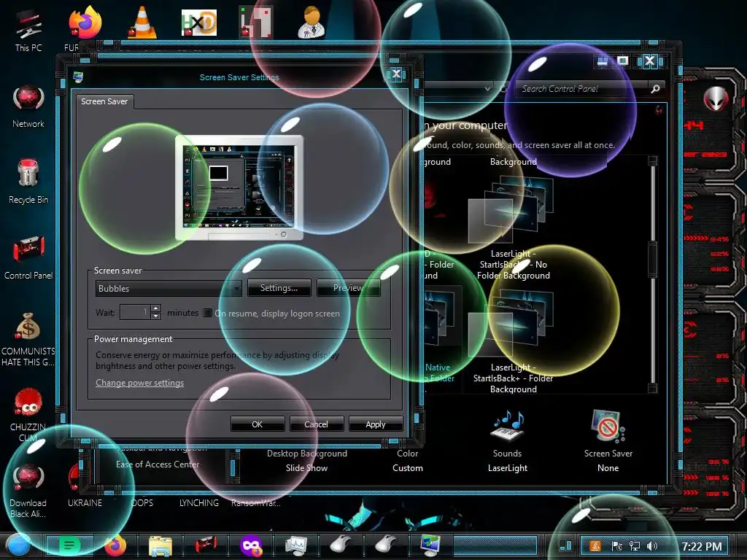Click the Search Control Panel field

(x=582, y=88)
